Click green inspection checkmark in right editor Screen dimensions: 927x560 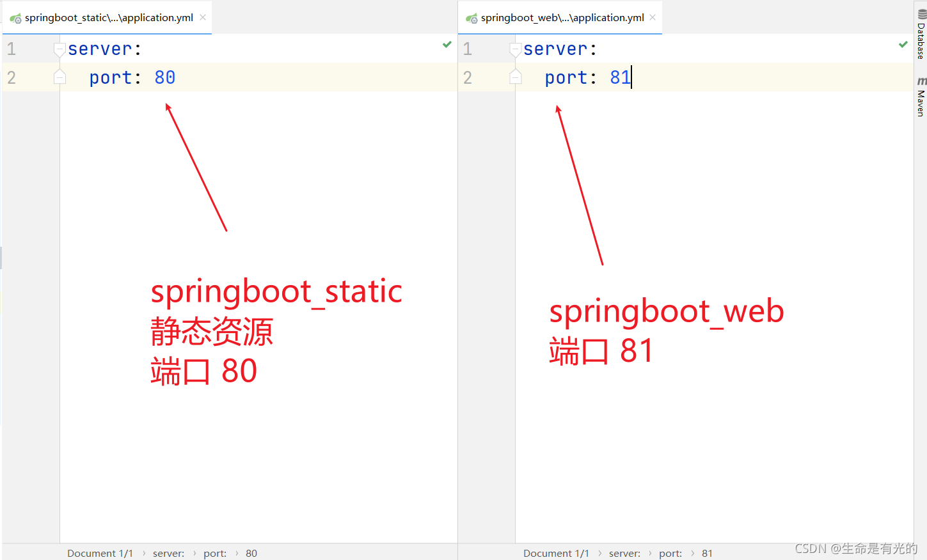point(903,44)
